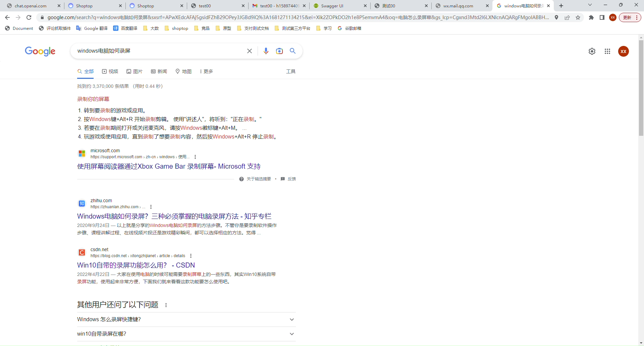Reload the page with the refresh icon
This screenshot has height=346, width=644.
29,17
